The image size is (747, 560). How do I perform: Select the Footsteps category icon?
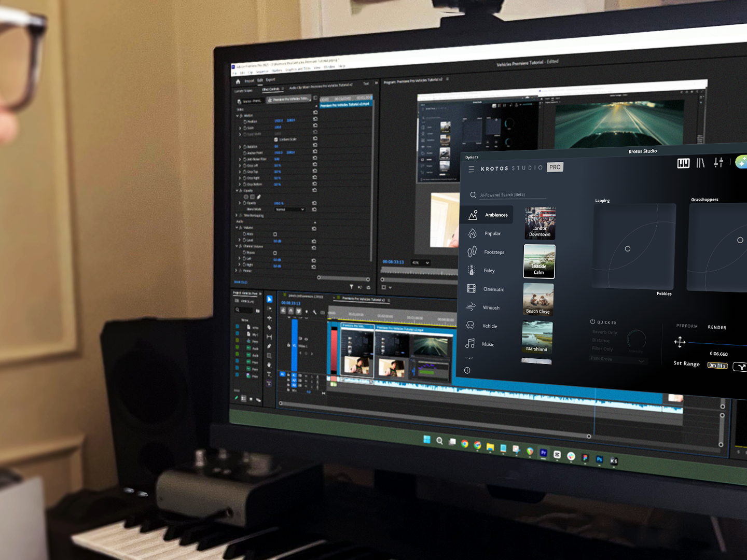click(x=472, y=252)
